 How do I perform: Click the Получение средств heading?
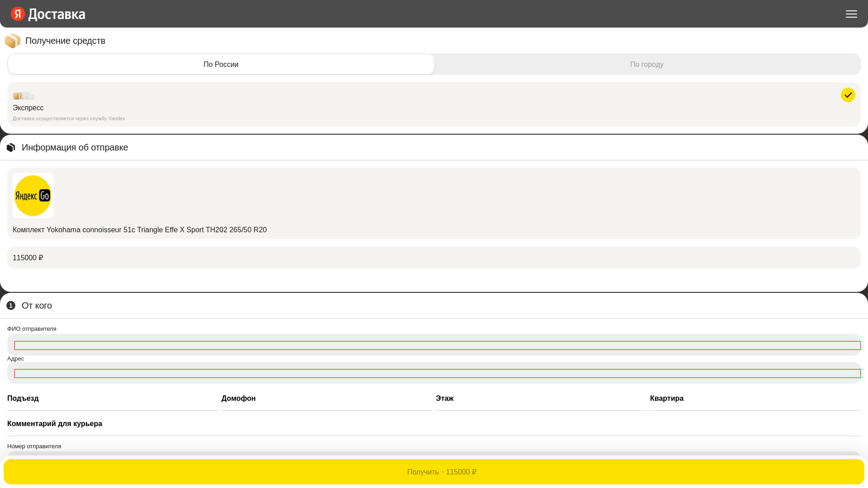pyautogui.click(x=65, y=41)
